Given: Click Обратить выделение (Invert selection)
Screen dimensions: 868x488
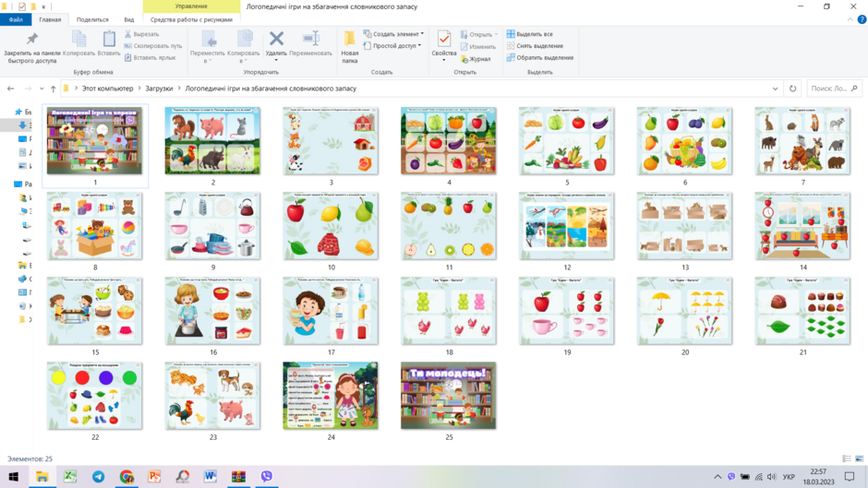Looking at the screenshot, I should click(x=540, y=57).
